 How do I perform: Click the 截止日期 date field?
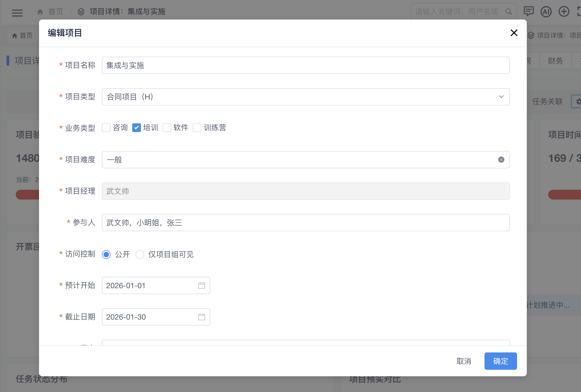(x=156, y=317)
